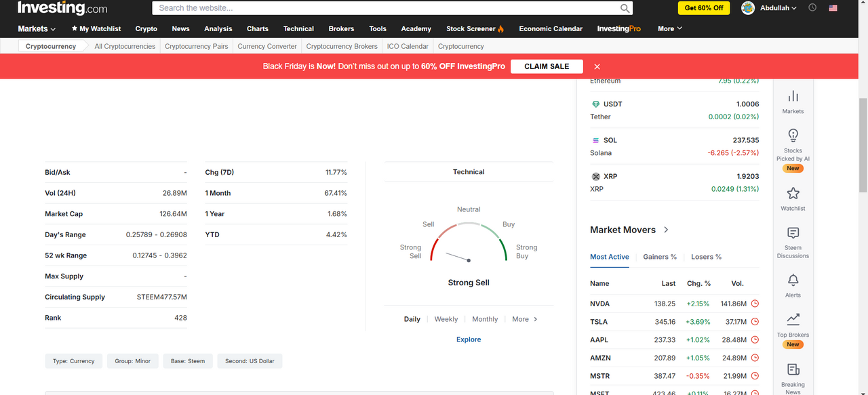
Task: Open the My Watchlist star link
Action: pos(96,28)
